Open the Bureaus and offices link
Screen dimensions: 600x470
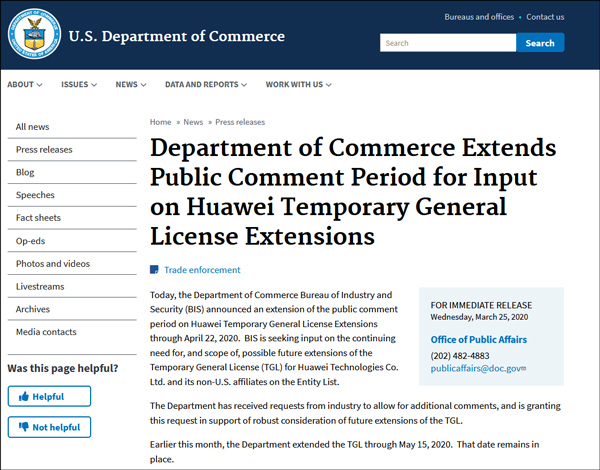[x=478, y=17]
